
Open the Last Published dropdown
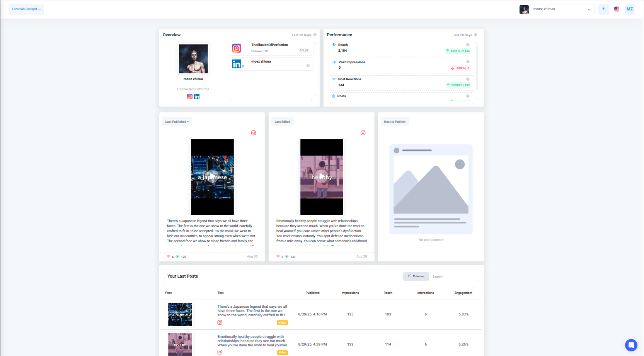[177, 122]
